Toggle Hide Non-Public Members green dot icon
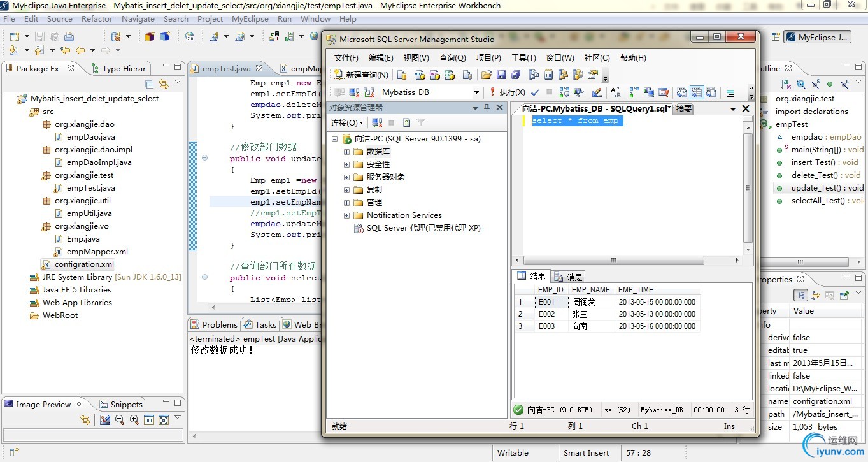The height and width of the screenshot is (462, 868). (x=830, y=84)
